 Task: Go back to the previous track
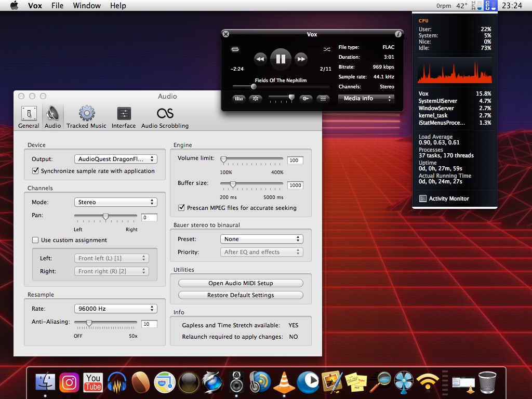tap(260, 59)
